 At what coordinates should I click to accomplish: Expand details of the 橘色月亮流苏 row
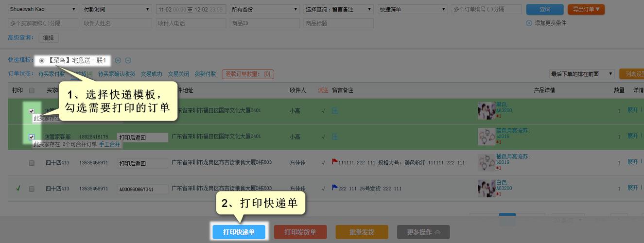pos(632,162)
